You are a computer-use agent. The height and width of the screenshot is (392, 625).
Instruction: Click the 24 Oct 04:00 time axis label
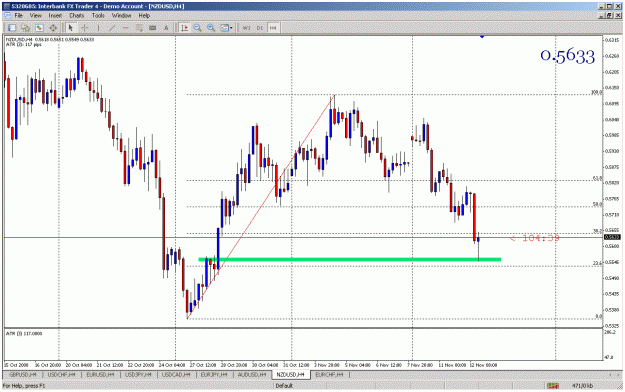coord(172,365)
